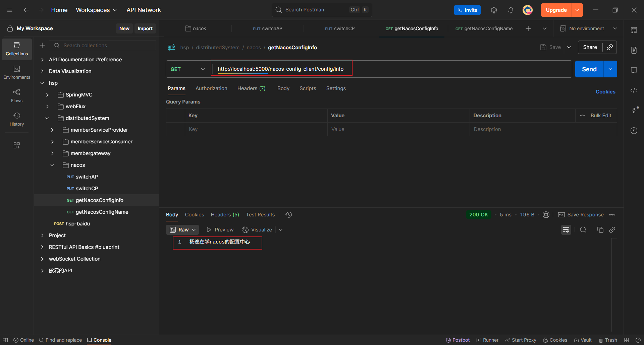Screen dimensions: 644x345
Task: Open Flows in the left sidebar
Action: coord(17,95)
